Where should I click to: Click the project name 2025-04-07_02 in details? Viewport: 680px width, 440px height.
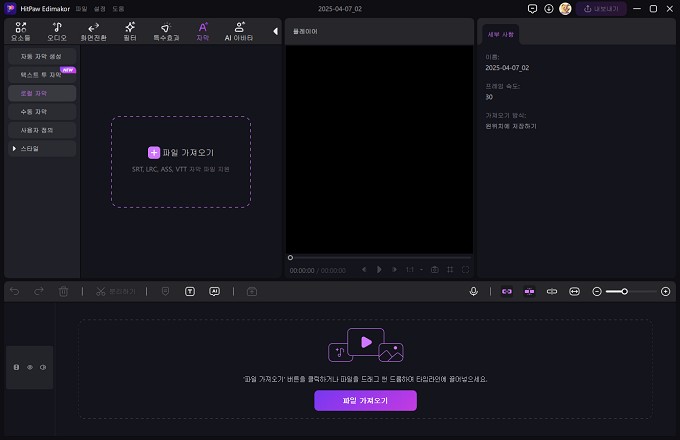pyautogui.click(x=507, y=68)
